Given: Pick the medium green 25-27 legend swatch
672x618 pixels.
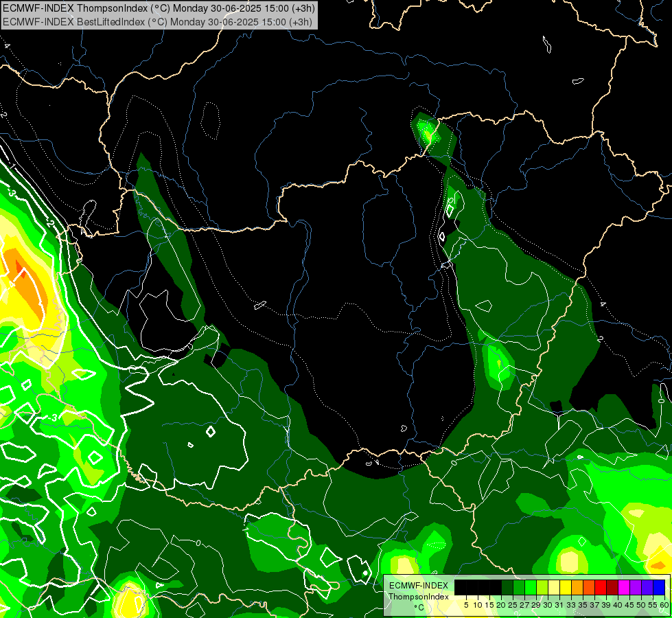Looking at the screenshot, I should (x=519, y=588).
